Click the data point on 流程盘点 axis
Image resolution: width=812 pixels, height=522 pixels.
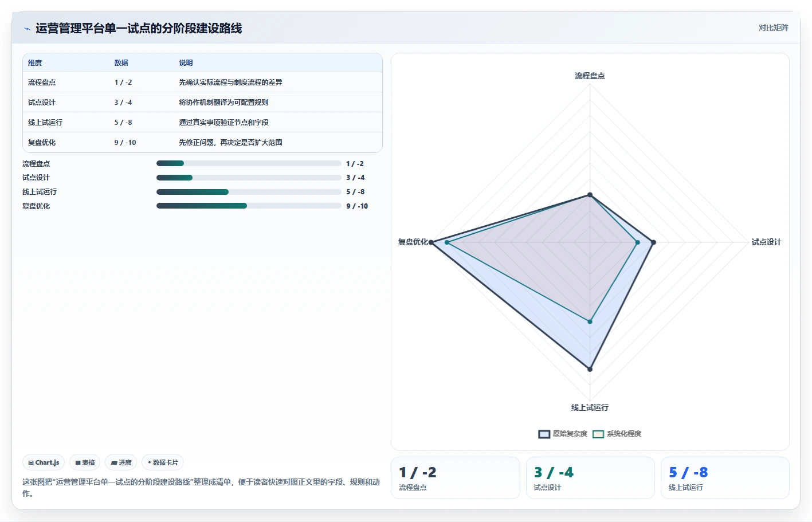(590, 195)
